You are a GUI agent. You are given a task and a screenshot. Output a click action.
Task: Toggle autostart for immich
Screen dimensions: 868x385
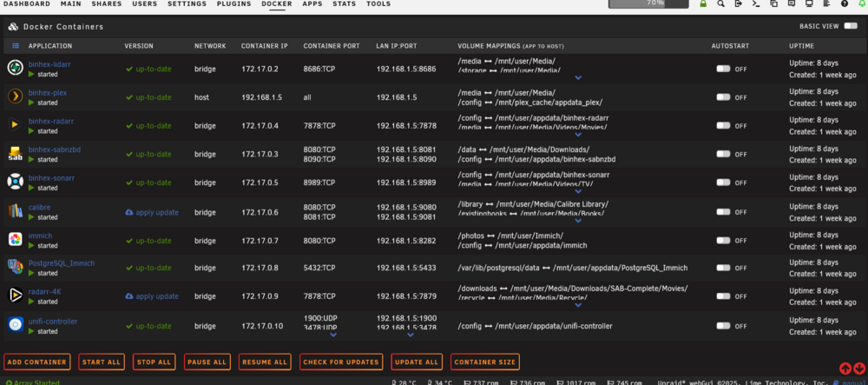pyautogui.click(x=723, y=241)
